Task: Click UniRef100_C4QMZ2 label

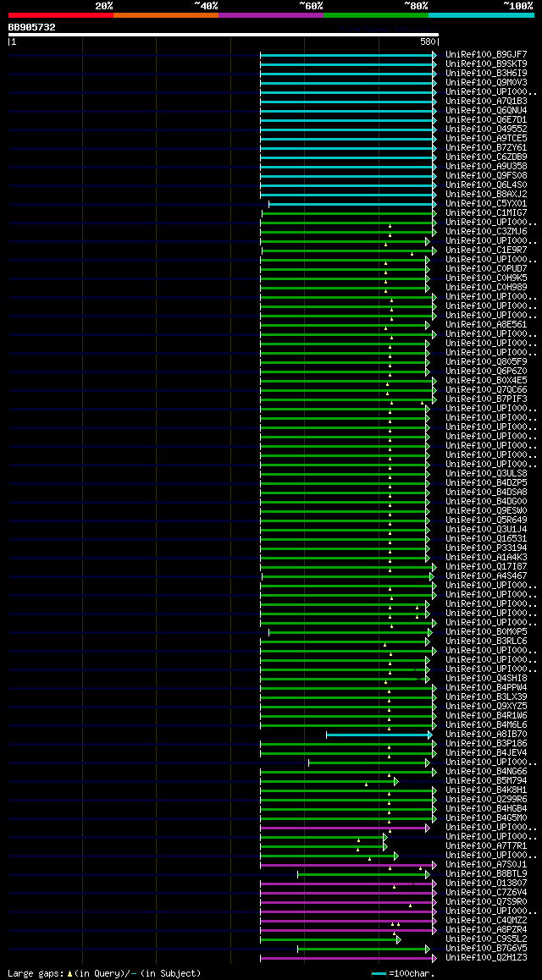Action: [486, 920]
